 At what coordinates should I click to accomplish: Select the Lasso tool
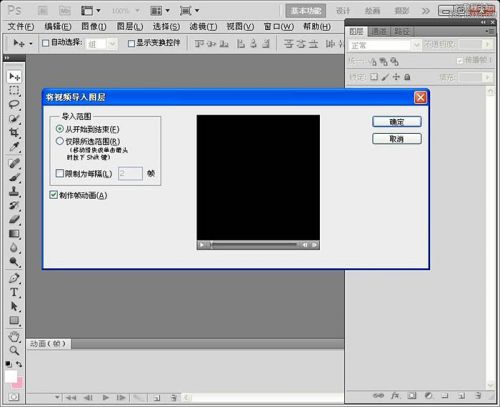pyautogui.click(x=14, y=105)
